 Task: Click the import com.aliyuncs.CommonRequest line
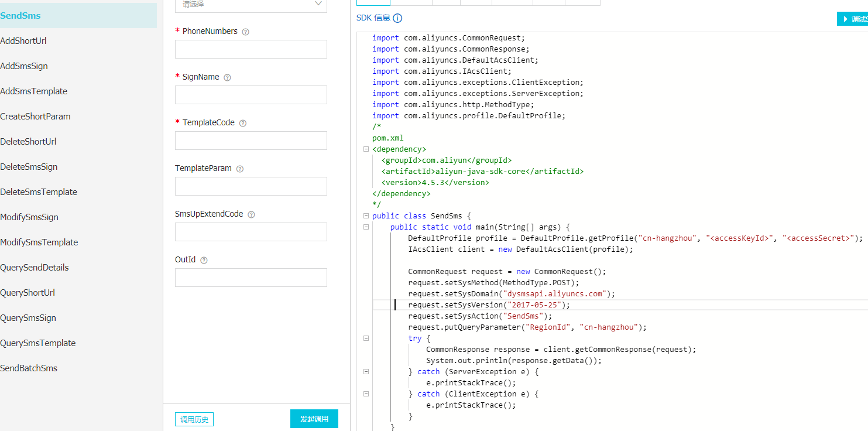(449, 38)
